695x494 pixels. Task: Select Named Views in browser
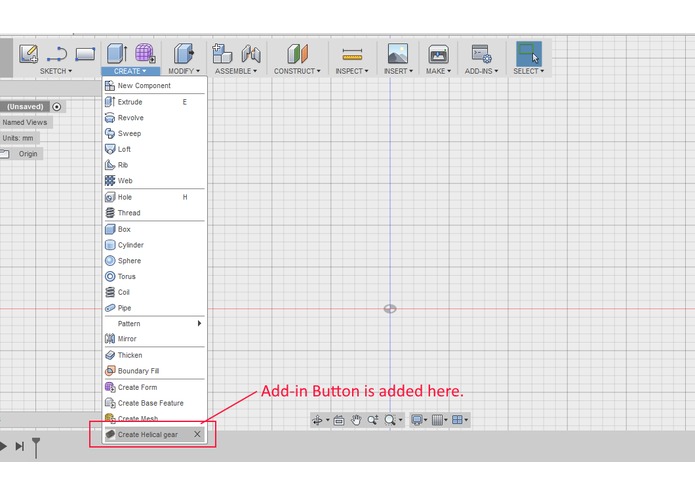[25, 122]
